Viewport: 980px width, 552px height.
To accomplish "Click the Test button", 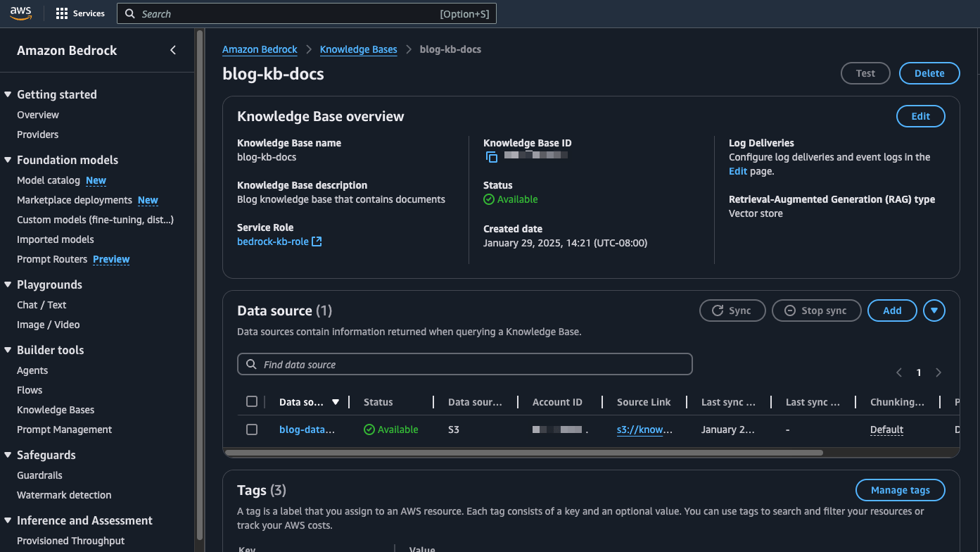I will coord(865,73).
